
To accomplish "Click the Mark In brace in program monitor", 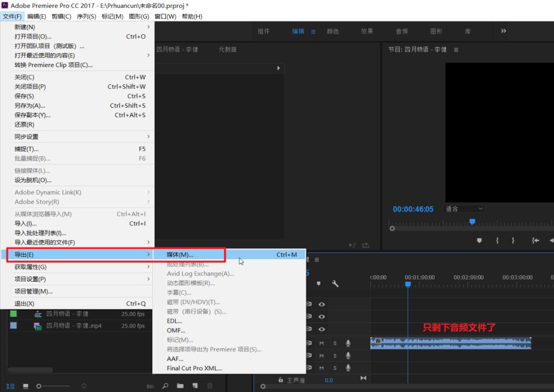I will pyautogui.click(x=497, y=240).
